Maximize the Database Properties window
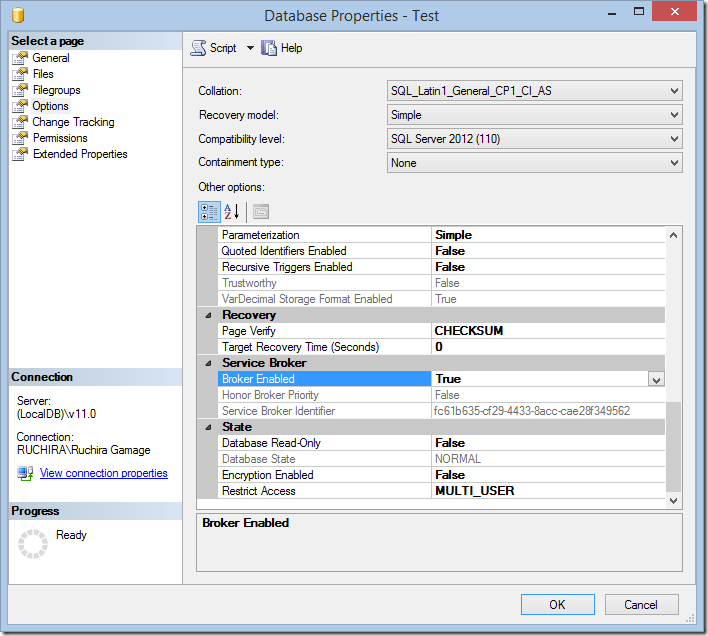 [x=638, y=12]
